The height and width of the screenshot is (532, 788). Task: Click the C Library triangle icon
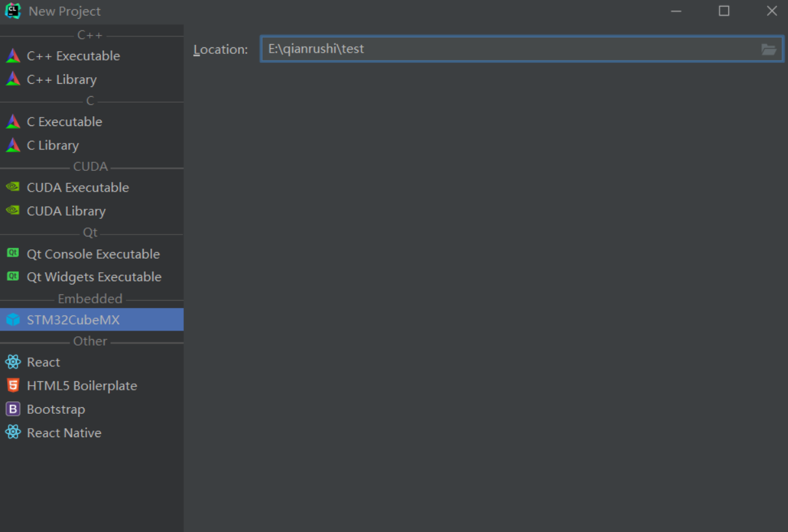[13, 145]
